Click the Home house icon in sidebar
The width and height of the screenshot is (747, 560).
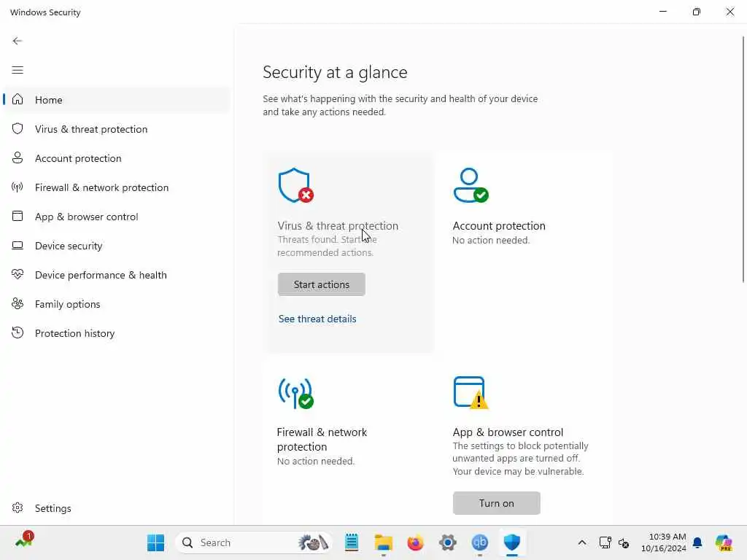[18, 99]
